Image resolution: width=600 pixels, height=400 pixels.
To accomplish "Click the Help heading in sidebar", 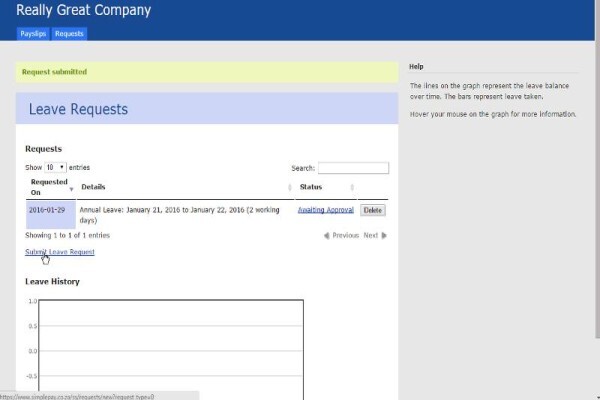I will (416, 67).
